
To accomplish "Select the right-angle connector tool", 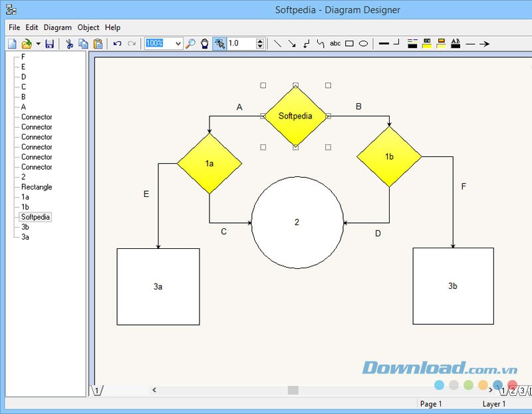I will point(307,44).
